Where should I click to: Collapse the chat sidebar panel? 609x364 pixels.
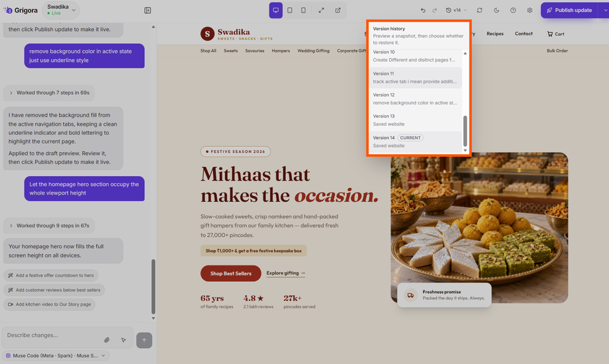[x=148, y=11]
